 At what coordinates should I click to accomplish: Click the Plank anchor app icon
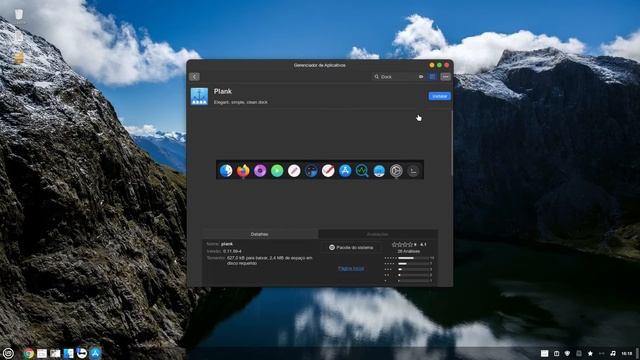click(199, 96)
